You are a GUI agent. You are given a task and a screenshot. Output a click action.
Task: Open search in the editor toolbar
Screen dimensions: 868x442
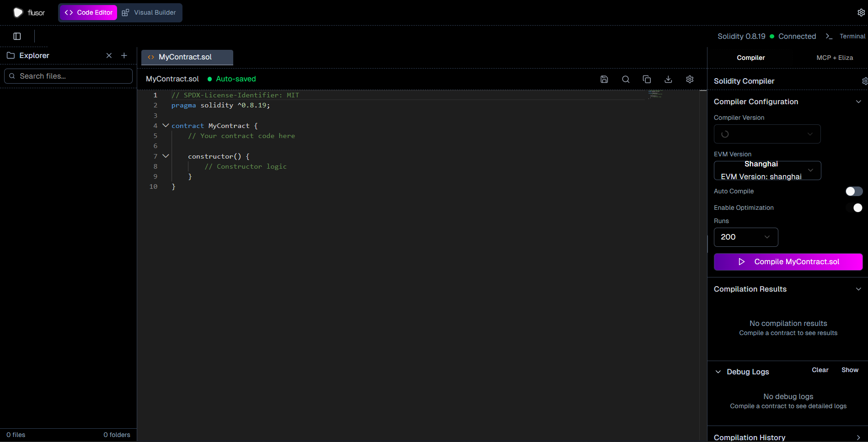pyautogui.click(x=626, y=79)
